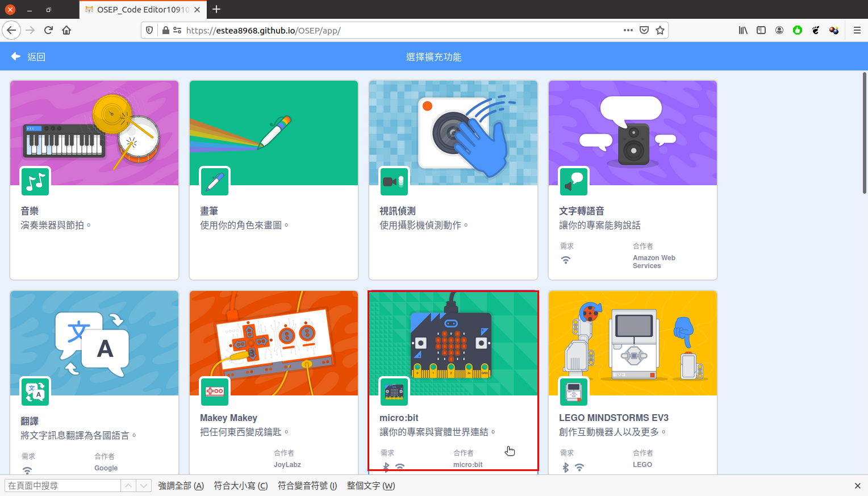This screenshot has width=868, height=496.
Task: Click the Google collaborator text
Action: click(x=106, y=468)
